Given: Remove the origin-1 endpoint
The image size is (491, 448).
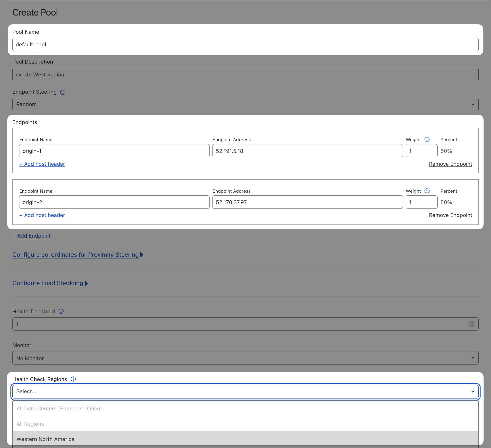Looking at the screenshot, I should tap(450, 164).
